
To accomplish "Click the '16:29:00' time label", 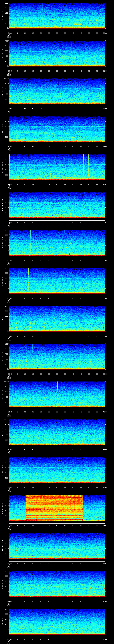I will point(9,33).
